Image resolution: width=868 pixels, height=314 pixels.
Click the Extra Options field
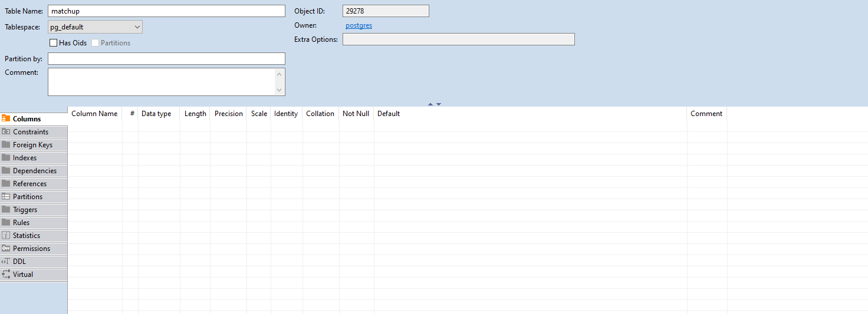point(459,39)
